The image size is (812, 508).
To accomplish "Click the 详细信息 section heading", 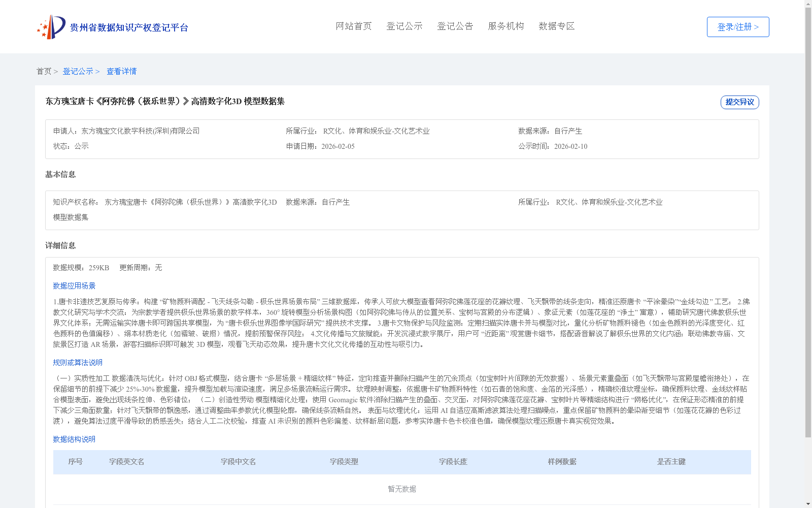I will (x=60, y=245).
